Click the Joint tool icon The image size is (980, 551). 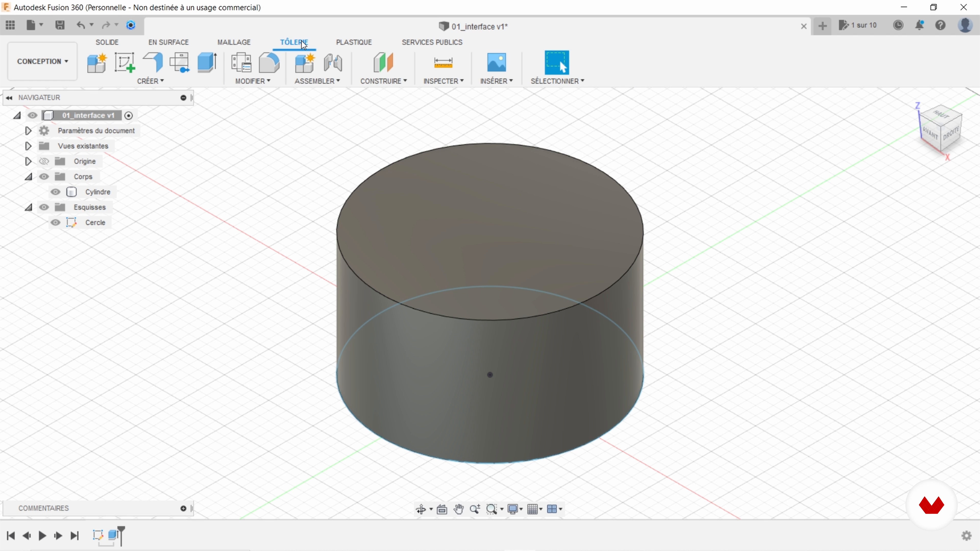coord(333,62)
